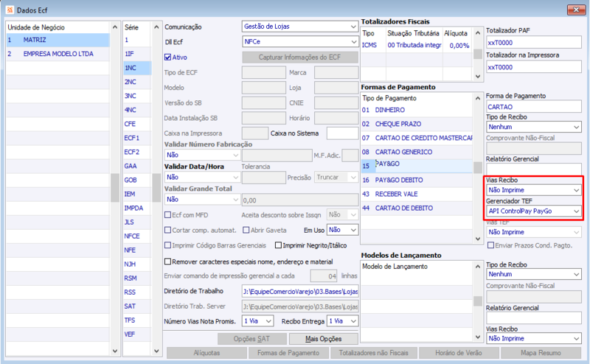Viewport: 590px width, 364px height.
Task: Click the Totalizador PAF input field
Action: point(533,43)
